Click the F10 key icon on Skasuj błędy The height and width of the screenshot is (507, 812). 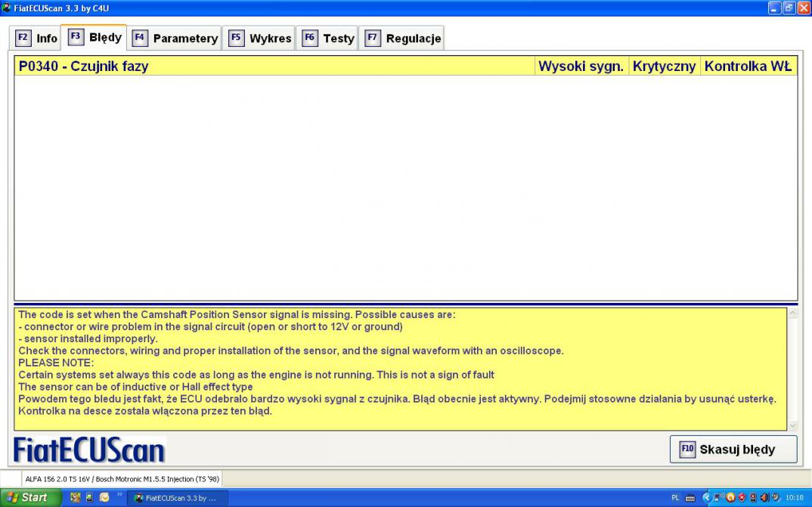687,449
